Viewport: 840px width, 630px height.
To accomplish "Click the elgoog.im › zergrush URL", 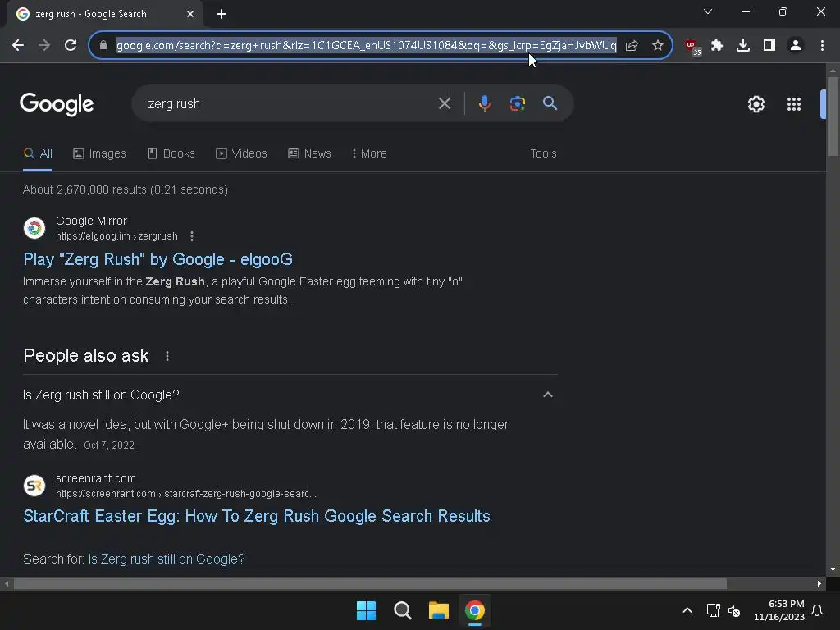I will tap(116, 236).
